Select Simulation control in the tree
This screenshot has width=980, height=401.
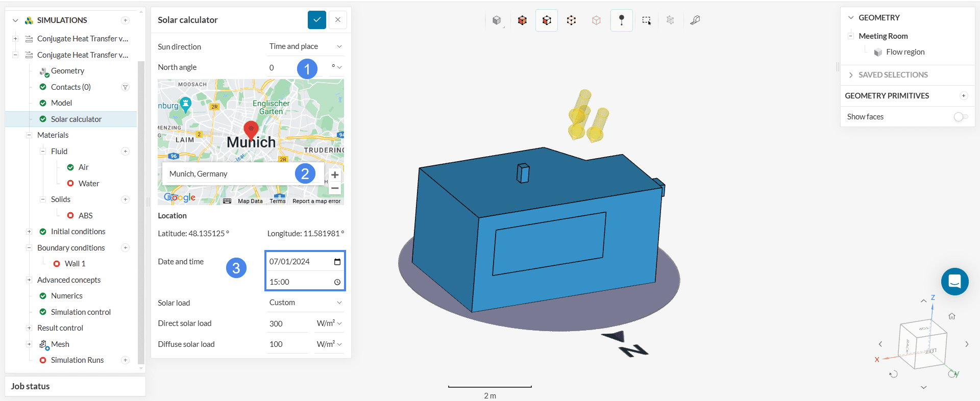coord(81,312)
